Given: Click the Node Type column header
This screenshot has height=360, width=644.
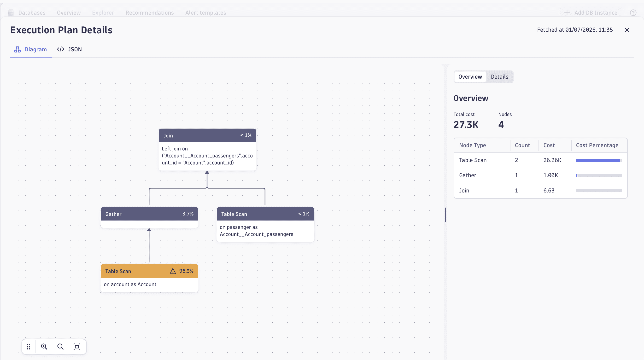Looking at the screenshot, I should (x=472, y=145).
